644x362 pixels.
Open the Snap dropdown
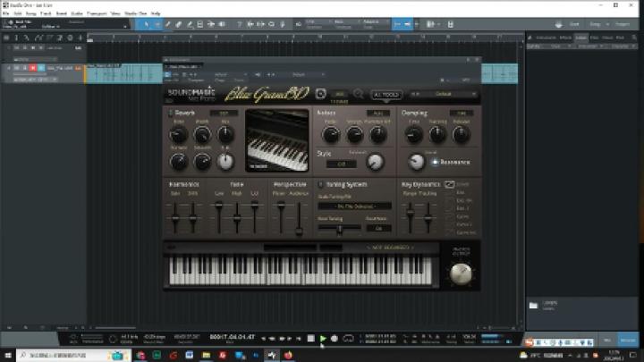pyautogui.click(x=376, y=24)
